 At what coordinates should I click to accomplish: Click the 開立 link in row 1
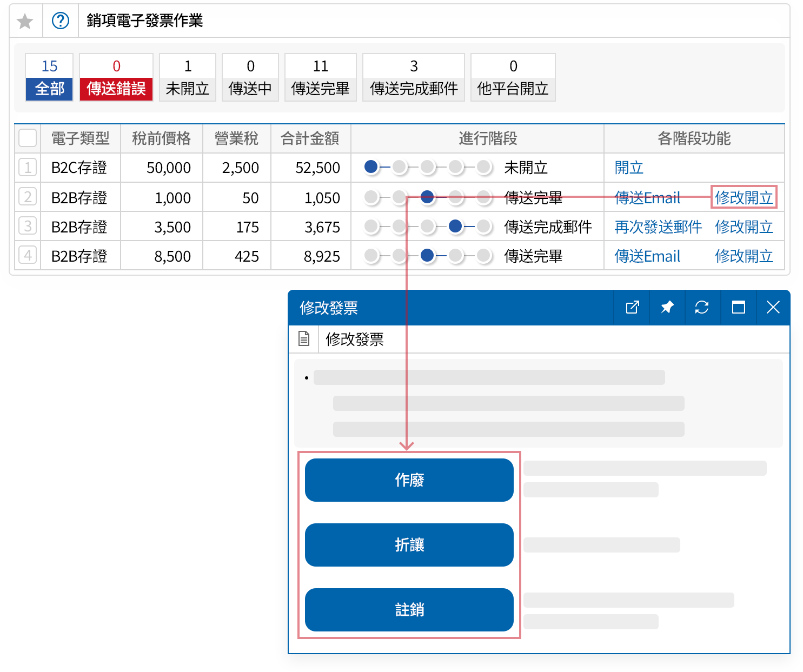click(x=629, y=168)
